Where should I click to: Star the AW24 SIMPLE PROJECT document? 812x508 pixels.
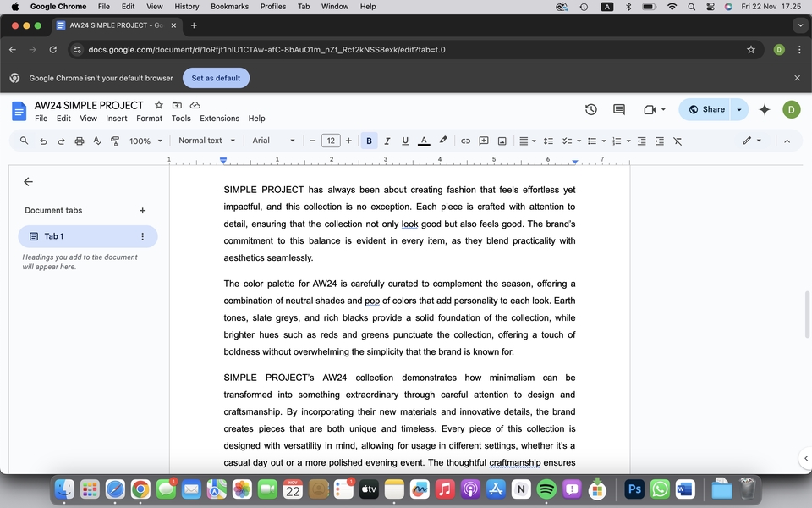coord(158,105)
